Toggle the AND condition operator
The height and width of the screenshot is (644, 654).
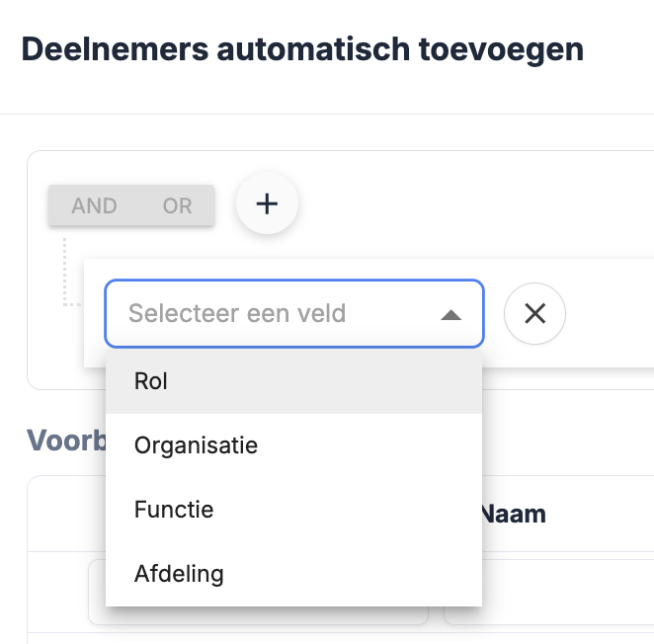point(95,205)
